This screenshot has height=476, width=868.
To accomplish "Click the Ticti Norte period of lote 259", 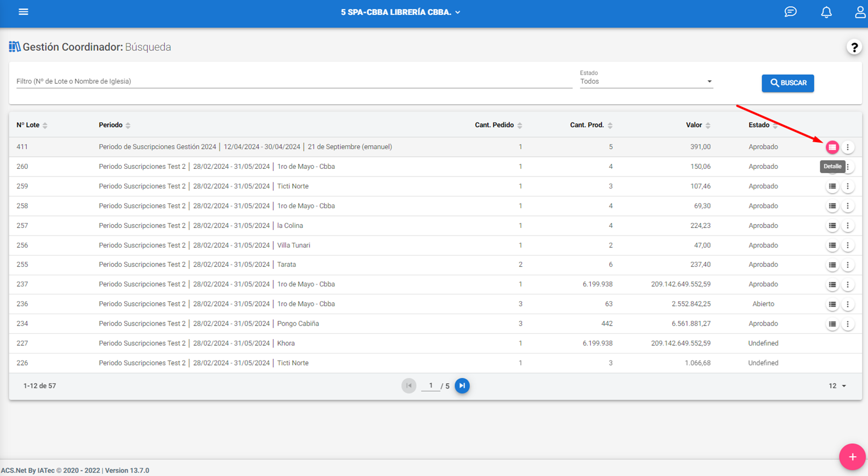I will click(x=293, y=186).
